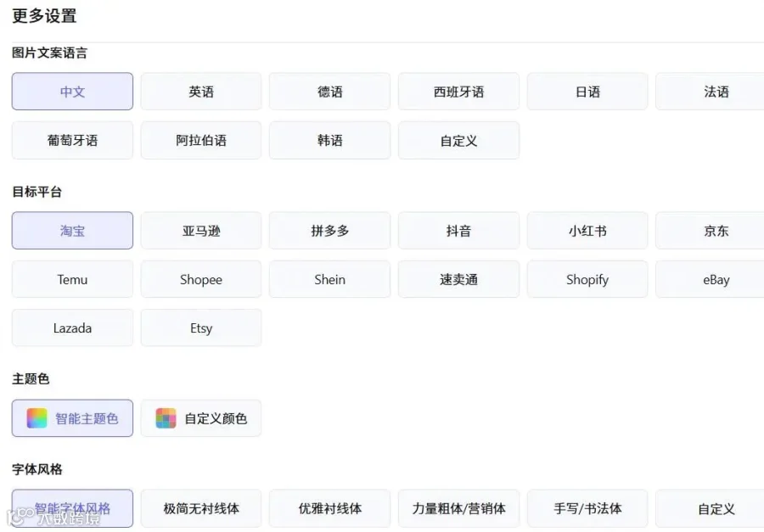Click the rainbow gradient 智能主题色 icon
Viewport: 764px width, 532px height.
[37, 418]
